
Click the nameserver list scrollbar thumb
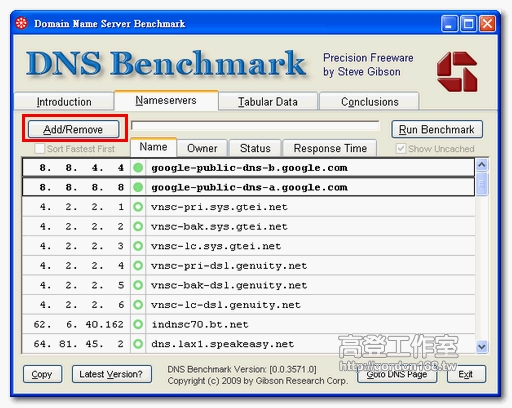(x=482, y=184)
